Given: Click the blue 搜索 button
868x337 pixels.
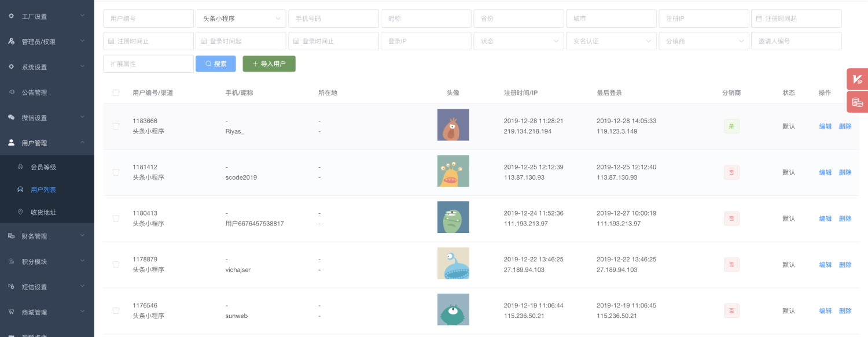Looking at the screenshot, I should (x=216, y=64).
